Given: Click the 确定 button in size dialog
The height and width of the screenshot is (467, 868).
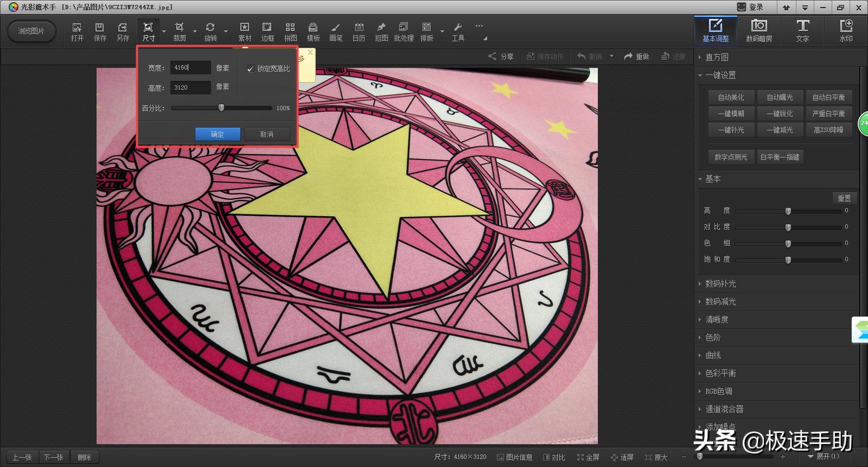Looking at the screenshot, I should (x=218, y=134).
